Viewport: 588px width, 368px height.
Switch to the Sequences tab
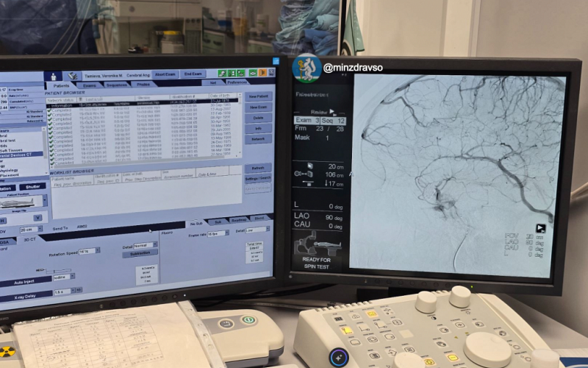pos(117,85)
